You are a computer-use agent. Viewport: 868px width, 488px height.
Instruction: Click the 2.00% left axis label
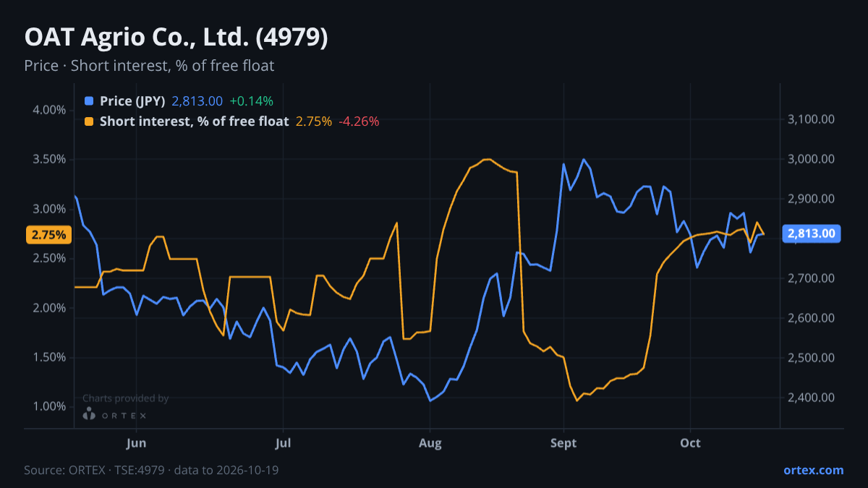point(50,308)
